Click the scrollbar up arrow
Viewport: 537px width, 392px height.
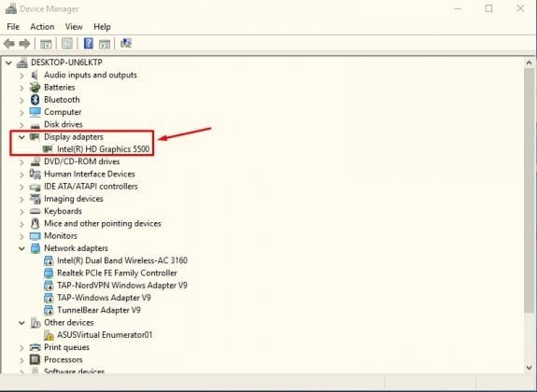(x=529, y=63)
